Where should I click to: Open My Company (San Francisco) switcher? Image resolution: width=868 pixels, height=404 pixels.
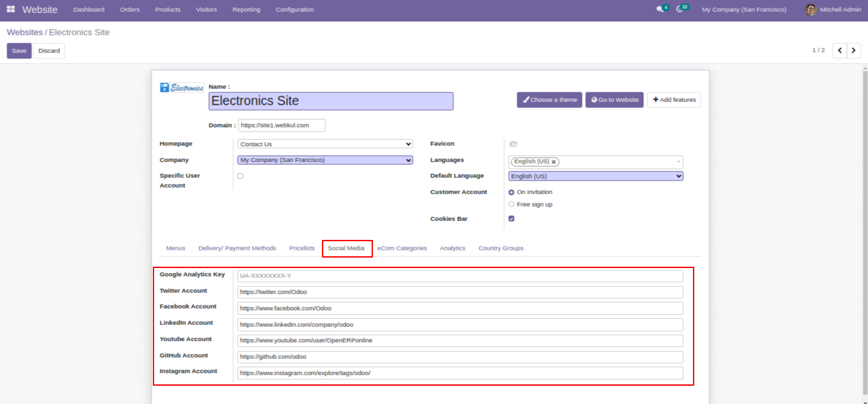744,10
